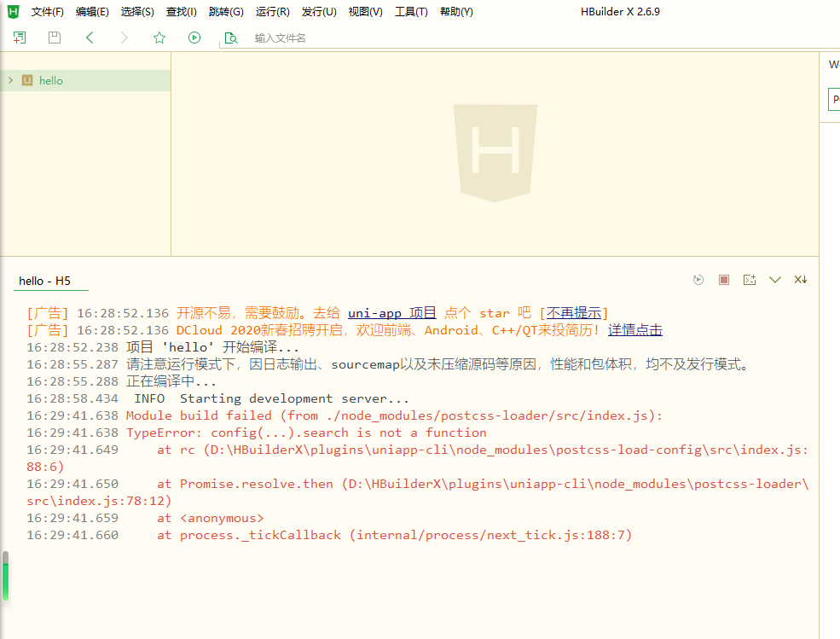Viewport: 840px width, 639px height.
Task: Open the 跳转(G) menu
Action: [226, 12]
